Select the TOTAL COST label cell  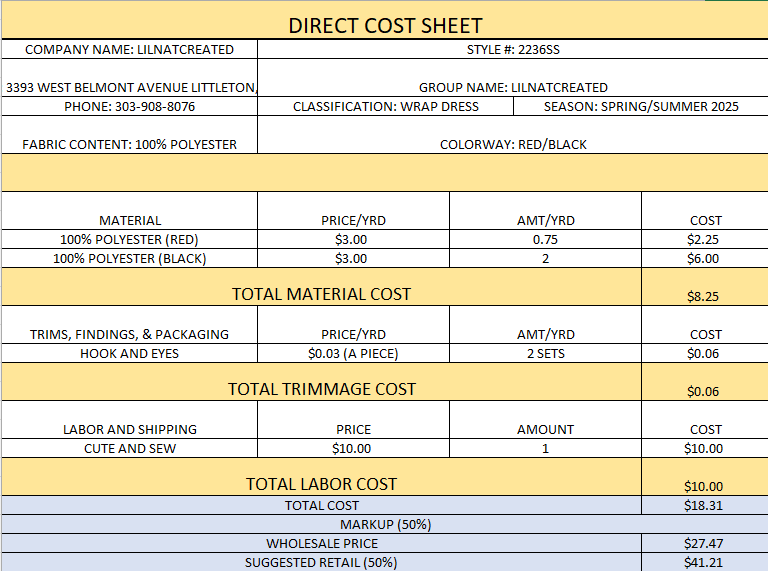click(x=321, y=505)
